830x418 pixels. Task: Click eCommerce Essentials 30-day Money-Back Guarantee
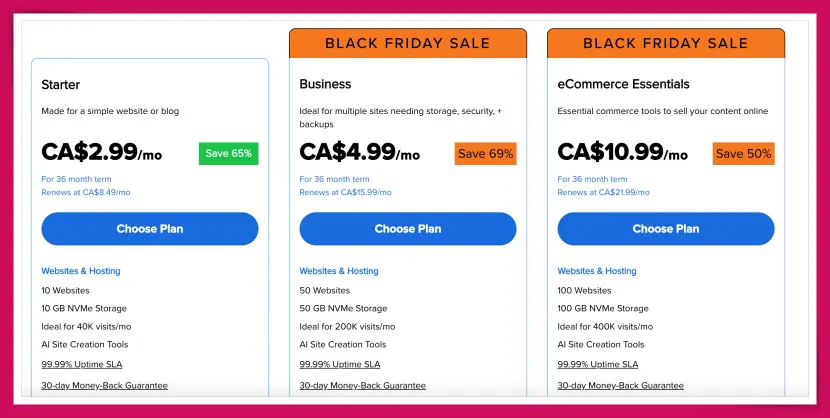(620, 385)
